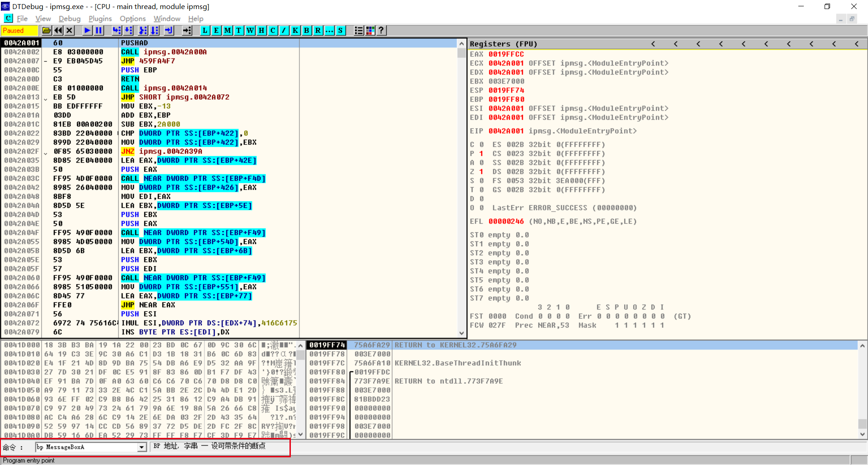Click the disassembly scrollbar up arrow
The width and height of the screenshot is (868, 465).
coord(461,44)
